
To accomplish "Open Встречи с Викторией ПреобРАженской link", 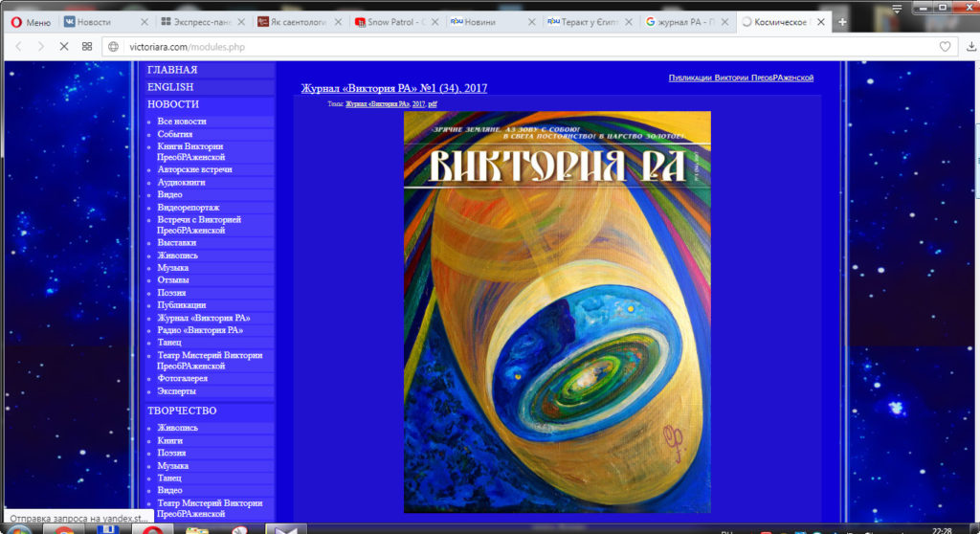I will pyautogui.click(x=199, y=225).
